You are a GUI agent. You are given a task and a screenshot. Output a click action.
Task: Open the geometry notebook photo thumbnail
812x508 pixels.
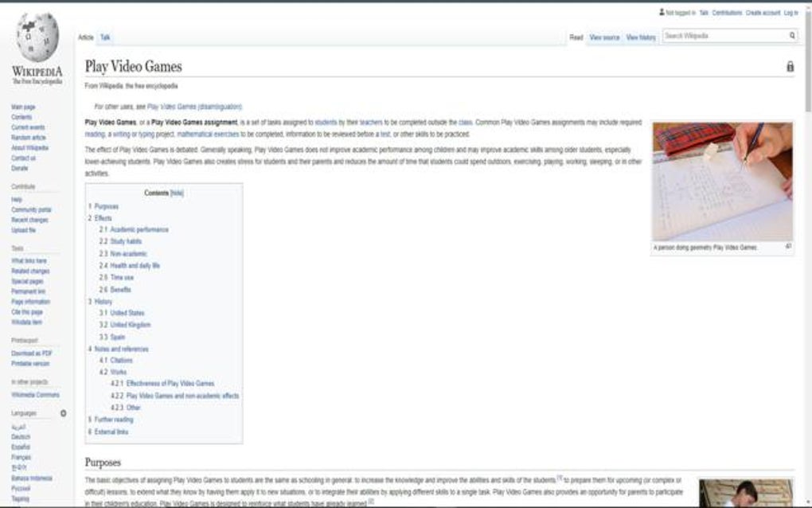point(722,182)
